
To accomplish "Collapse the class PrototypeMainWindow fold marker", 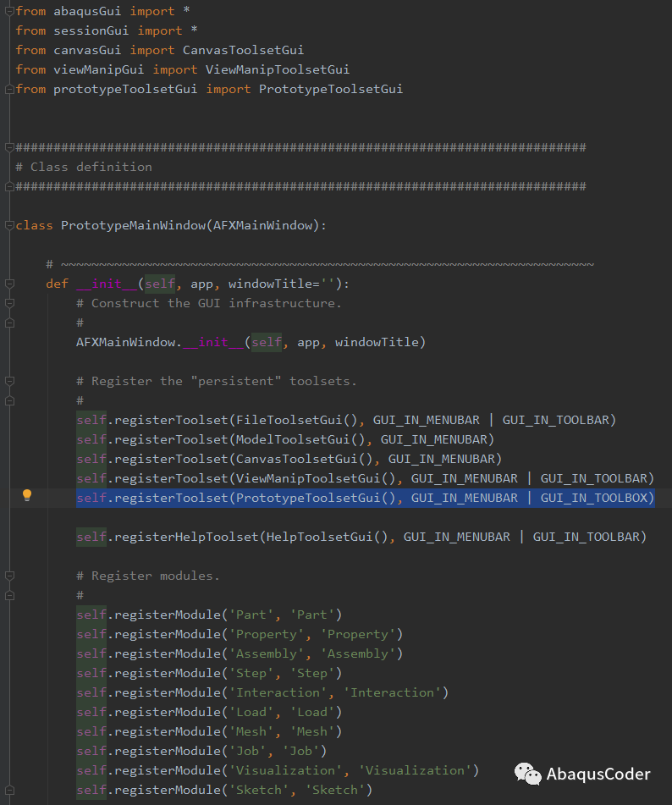I will 9,225.
